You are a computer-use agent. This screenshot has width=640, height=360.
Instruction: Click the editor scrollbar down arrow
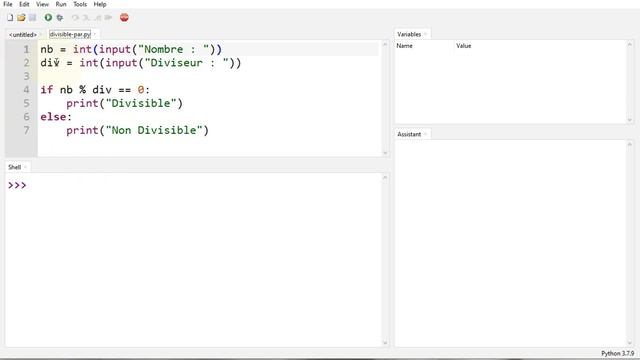coord(385,153)
